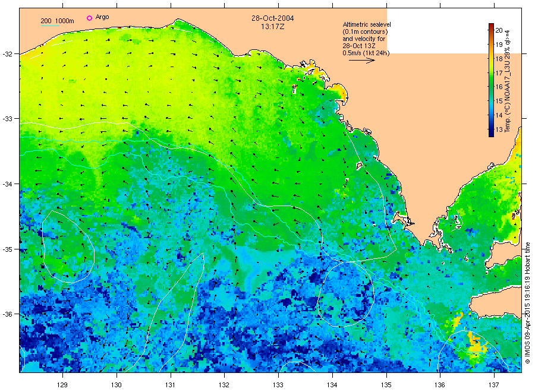Click the dark red top of the temperature colorbar

click(491, 25)
